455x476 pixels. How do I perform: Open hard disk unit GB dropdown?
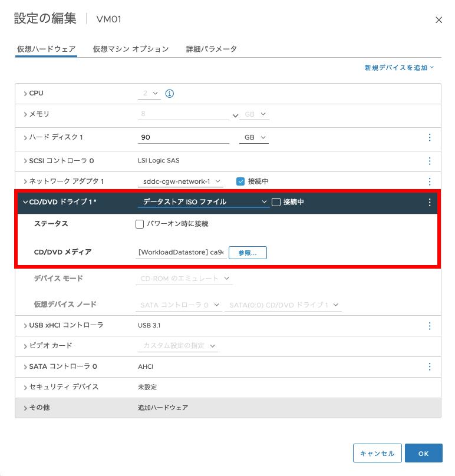[x=254, y=137]
